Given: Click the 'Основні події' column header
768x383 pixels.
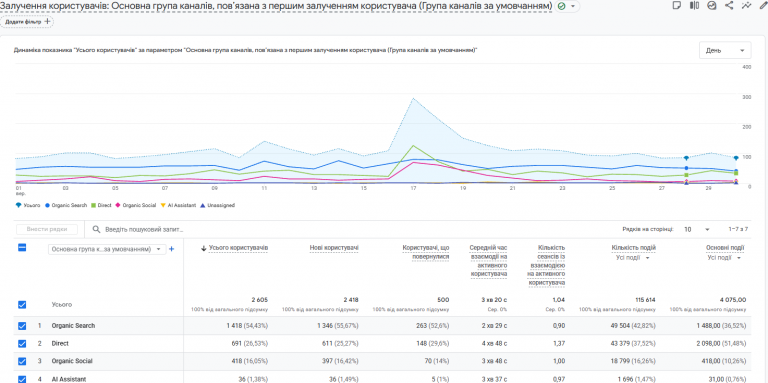Looking at the screenshot, I should pos(725,248).
